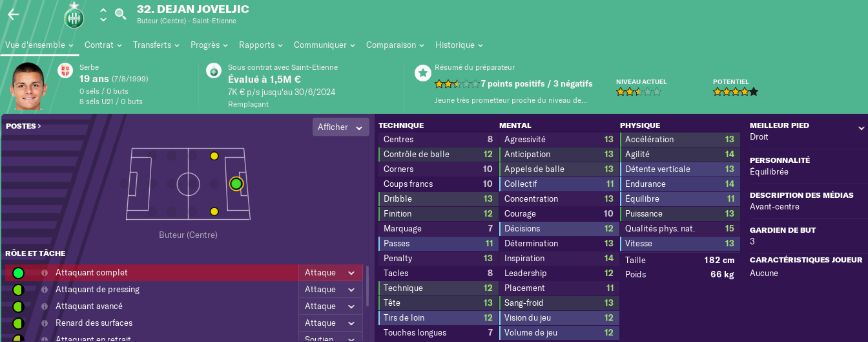Select the centre striker position dot on pitch
868x342 pixels.
click(236, 184)
